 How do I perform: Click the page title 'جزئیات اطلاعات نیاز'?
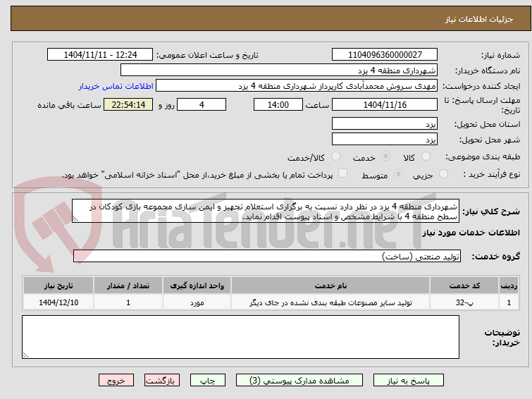pos(478,19)
